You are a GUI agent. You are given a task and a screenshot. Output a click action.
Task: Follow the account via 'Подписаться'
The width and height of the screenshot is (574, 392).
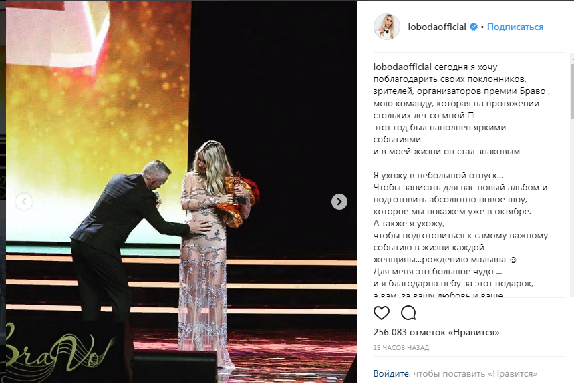515,27
